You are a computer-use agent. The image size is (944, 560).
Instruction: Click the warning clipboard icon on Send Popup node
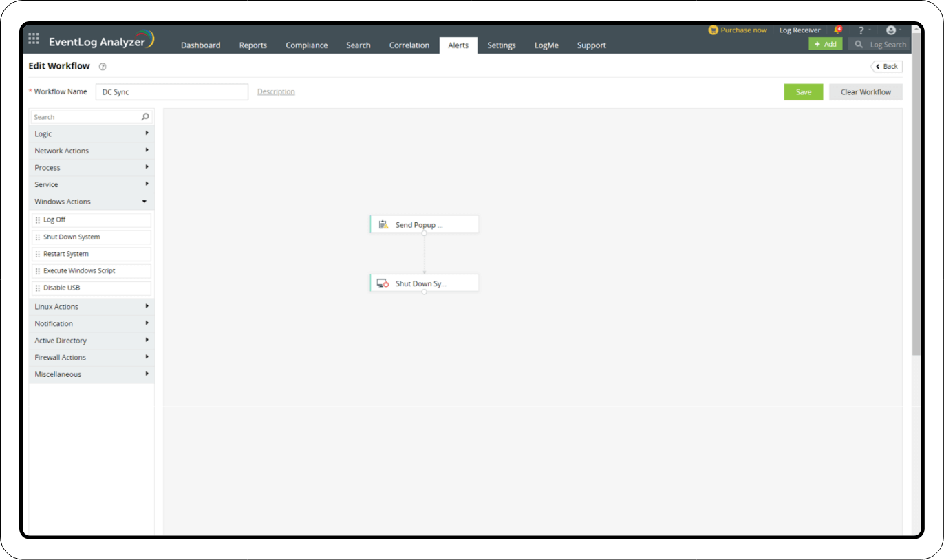(383, 224)
